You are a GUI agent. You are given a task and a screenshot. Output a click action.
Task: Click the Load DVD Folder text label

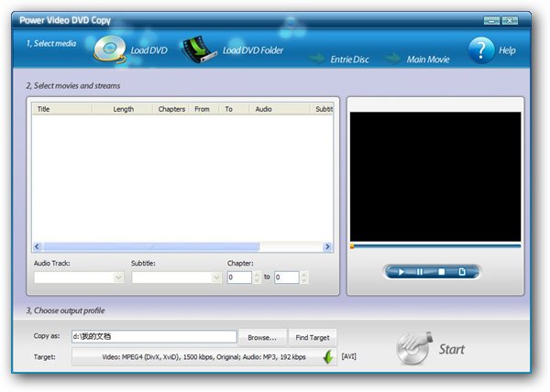[253, 50]
